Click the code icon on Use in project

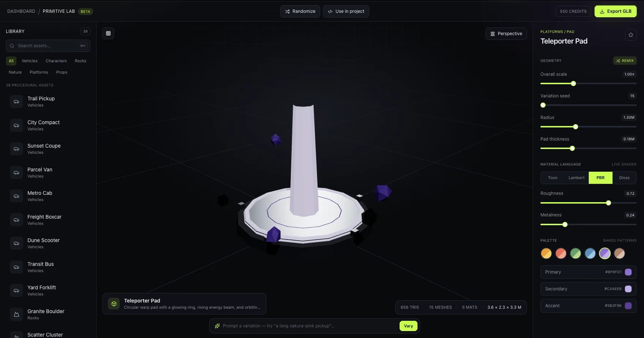330,11
